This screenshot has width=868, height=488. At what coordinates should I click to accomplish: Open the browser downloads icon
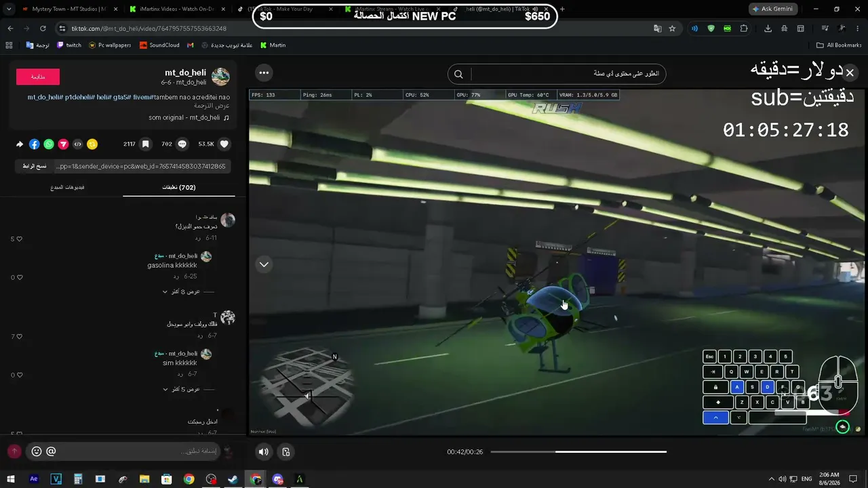[x=768, y=28]
